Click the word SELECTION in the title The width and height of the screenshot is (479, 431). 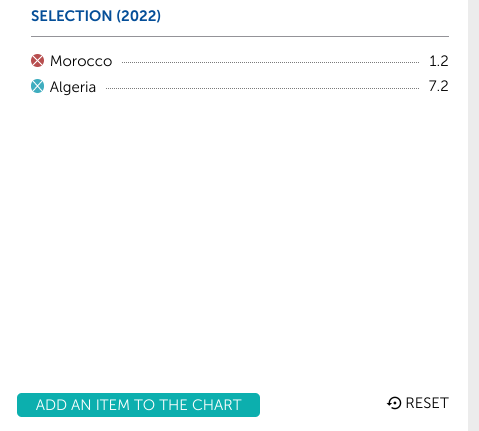point(71,16)
